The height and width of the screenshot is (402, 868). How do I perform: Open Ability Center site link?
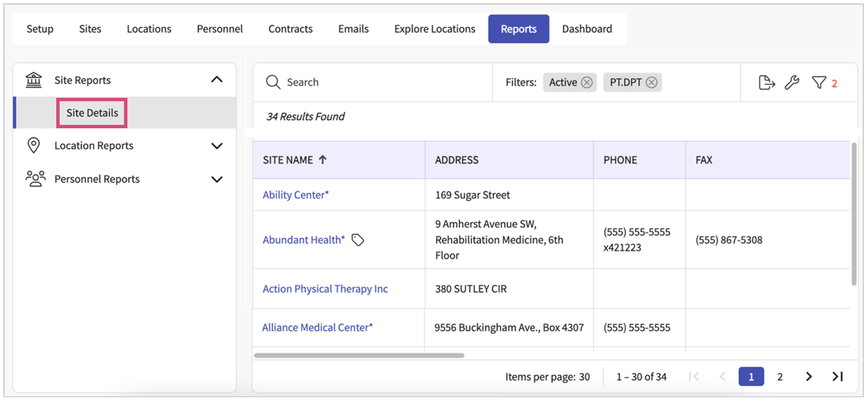295,195
